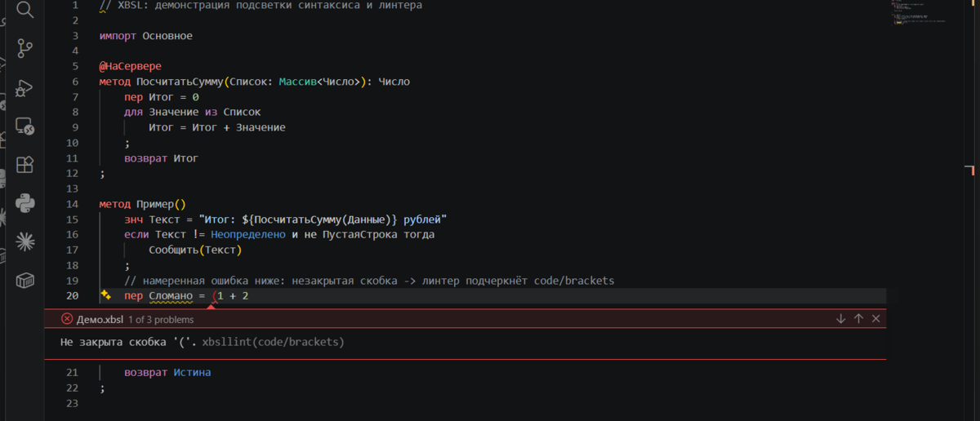980x421 pixels.
Task: Open the Python view icon
Action: [25, 203]
